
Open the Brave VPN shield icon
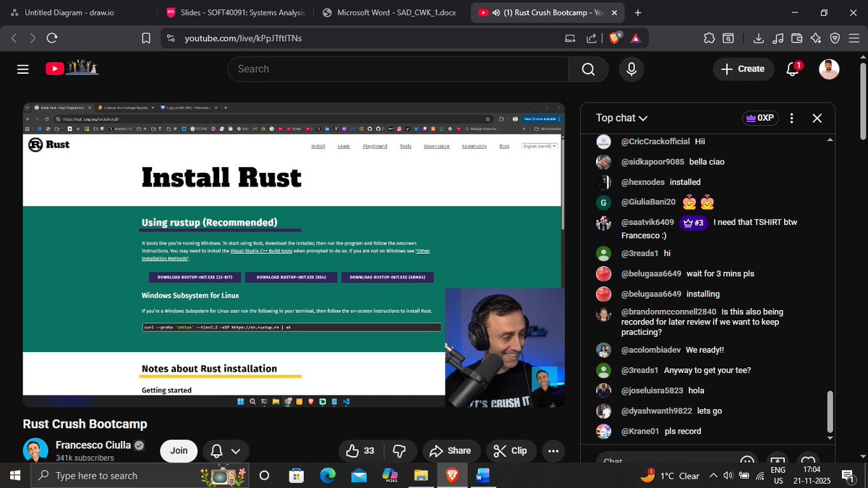(x=835, y=38)
